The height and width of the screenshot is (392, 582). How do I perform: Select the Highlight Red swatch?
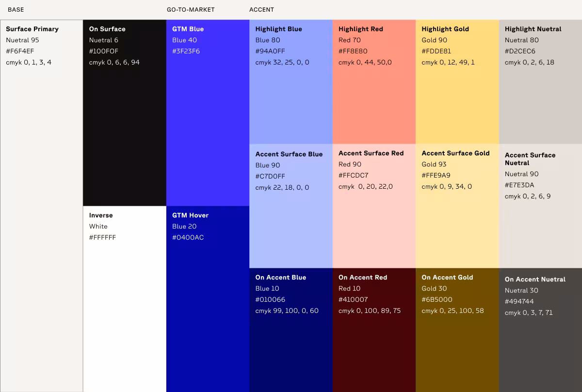coord(374,82)
